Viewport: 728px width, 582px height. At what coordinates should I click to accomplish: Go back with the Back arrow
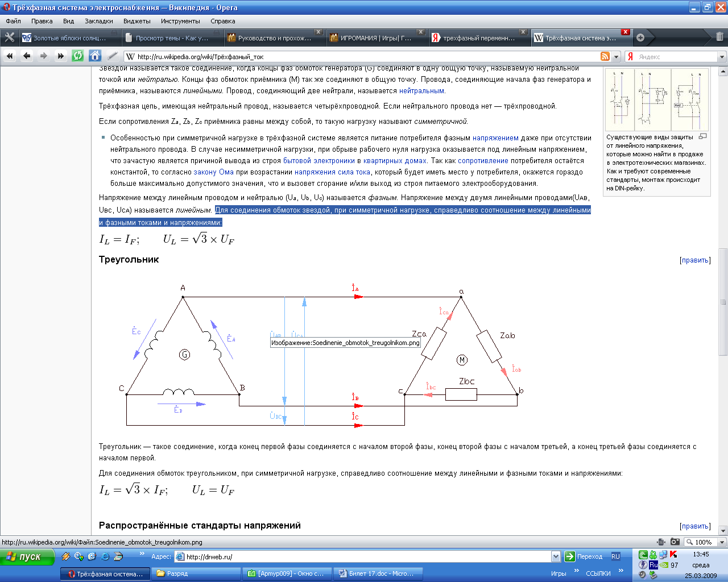point(27,56)
